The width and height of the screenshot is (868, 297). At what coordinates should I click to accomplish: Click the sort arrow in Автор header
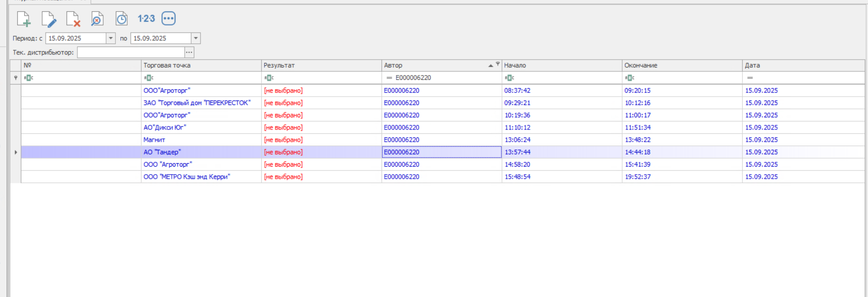(491, 66)
